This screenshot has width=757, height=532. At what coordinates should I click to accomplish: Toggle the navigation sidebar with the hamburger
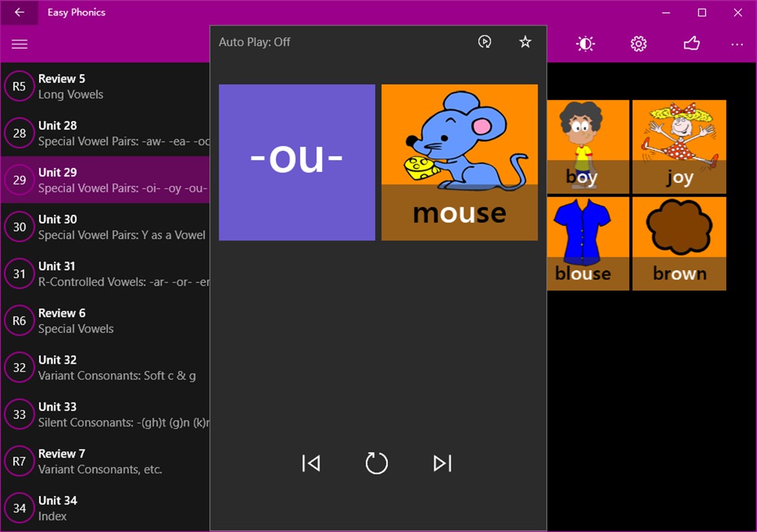pyautogui.click(x=19, y=44)
